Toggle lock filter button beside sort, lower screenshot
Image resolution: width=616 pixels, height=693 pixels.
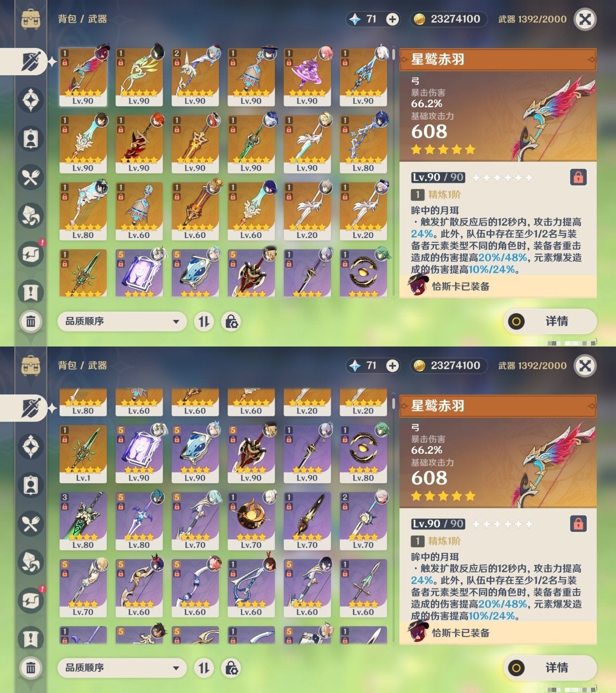[231, 668]
